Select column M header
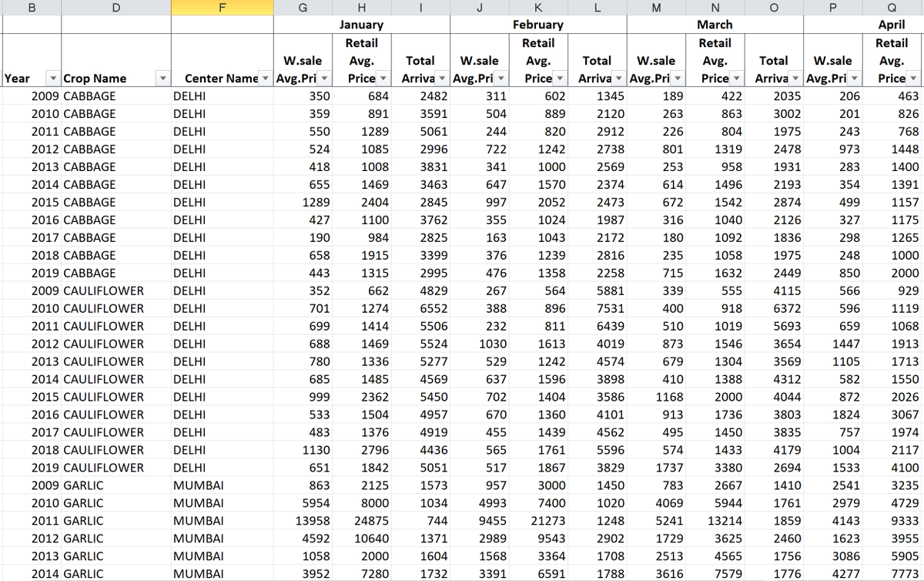This screenshot has height=581, width=924. 657,8
